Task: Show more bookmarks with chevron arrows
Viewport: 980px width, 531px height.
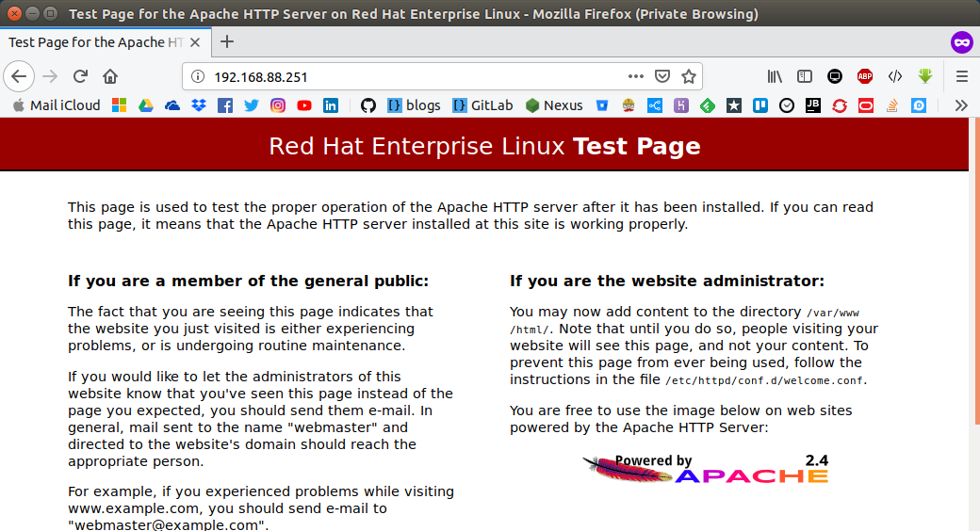Action: coord(961,105)
